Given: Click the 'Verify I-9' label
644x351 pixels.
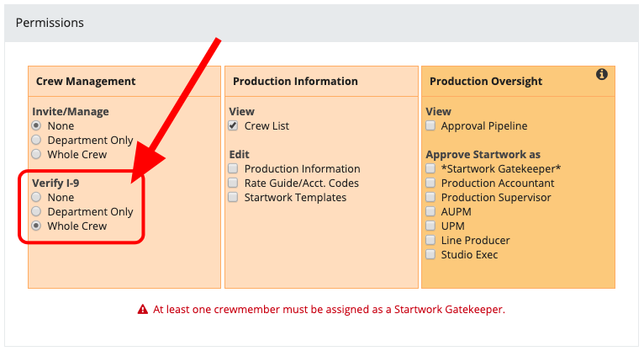Looking at the screenshot, I should click(55, 183).
